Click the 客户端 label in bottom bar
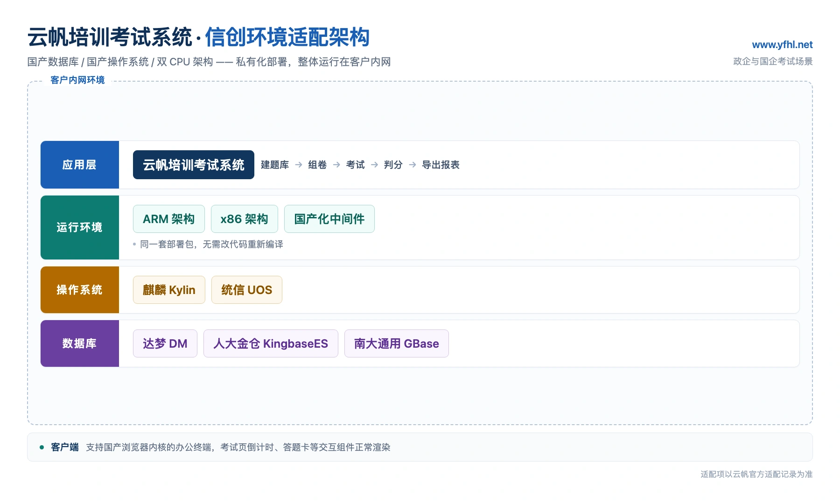This screenshot has height=504, width=840. coord(65,447)
